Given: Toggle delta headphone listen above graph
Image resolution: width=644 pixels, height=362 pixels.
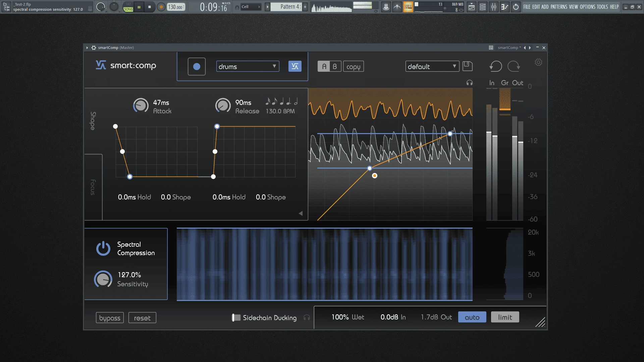Looking at the screenshot, I should 469,83.
